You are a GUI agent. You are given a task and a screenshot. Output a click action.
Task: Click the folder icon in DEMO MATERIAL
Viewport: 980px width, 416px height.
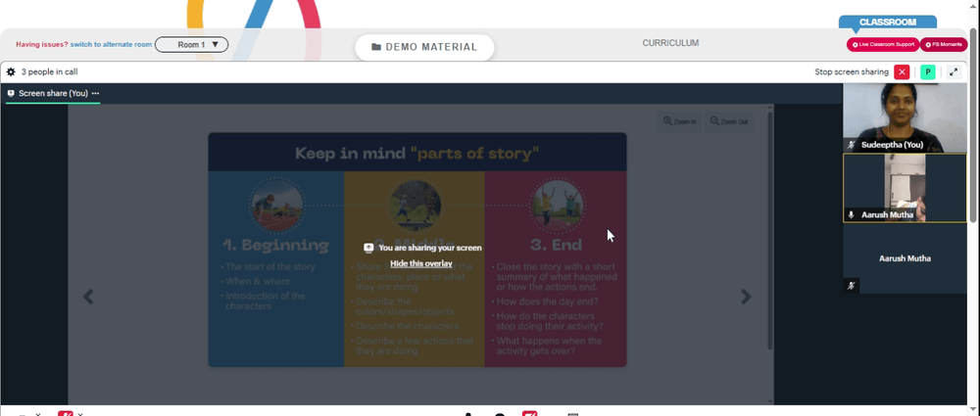376,47
